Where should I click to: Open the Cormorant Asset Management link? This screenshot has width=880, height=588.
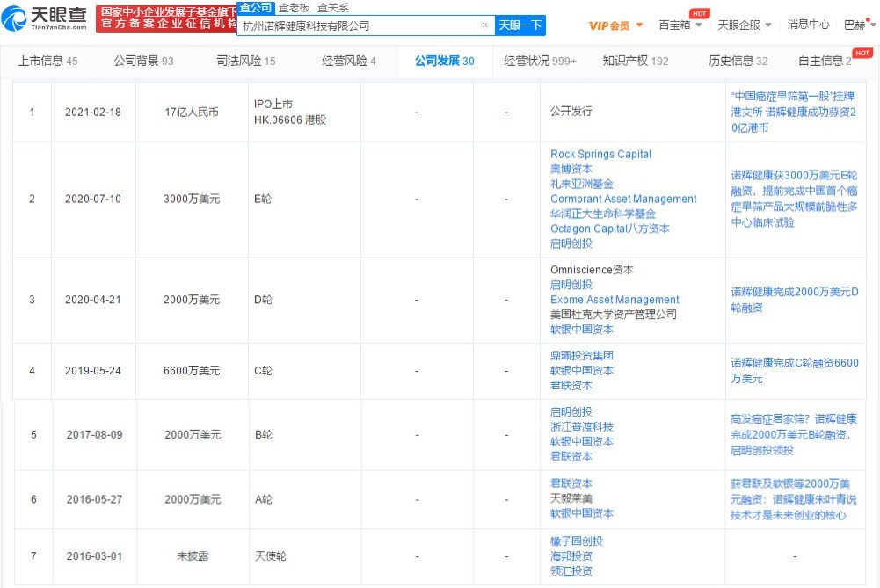623,199
